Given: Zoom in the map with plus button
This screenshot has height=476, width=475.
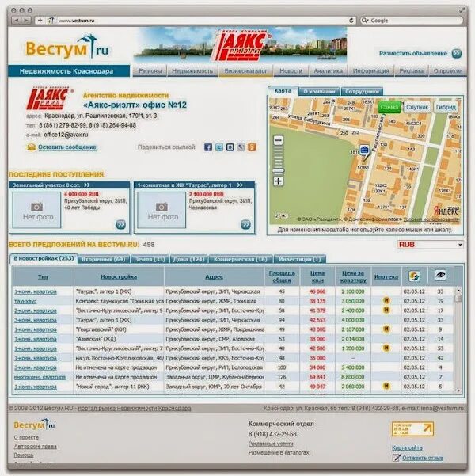Looking at the screenshot, I should [x=279, y=181].
